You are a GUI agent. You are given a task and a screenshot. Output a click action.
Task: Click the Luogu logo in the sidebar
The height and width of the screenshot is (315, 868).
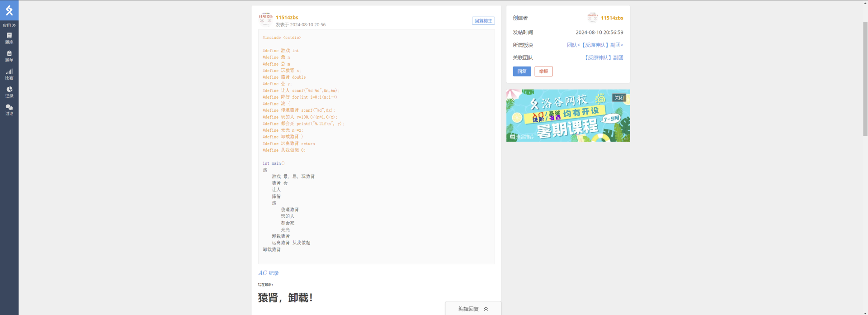coord(9,10)
